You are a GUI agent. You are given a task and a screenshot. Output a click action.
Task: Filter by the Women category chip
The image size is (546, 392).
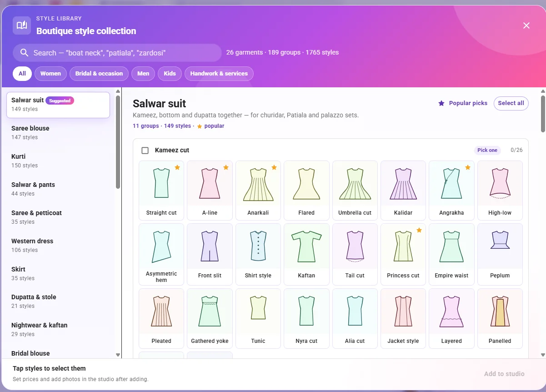(x=50, y=74)
